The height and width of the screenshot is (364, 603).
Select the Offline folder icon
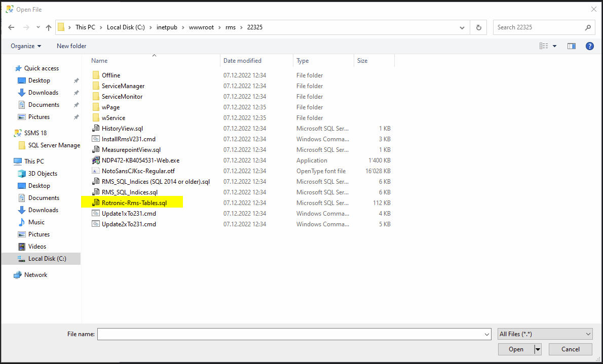pos(96,75)
